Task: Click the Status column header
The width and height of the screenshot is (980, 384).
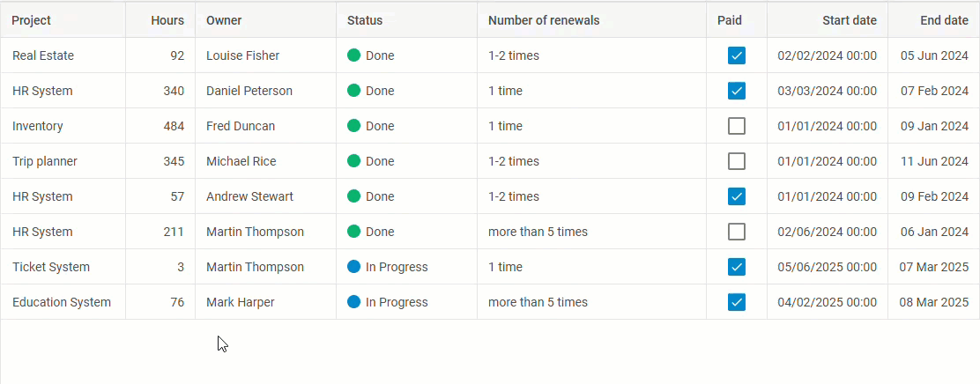Action: tap(365, 20)
